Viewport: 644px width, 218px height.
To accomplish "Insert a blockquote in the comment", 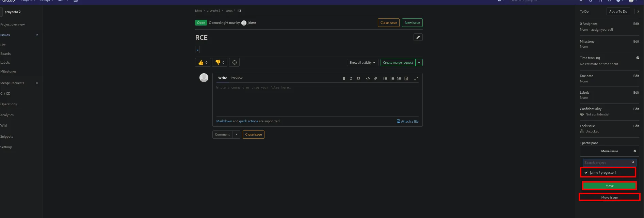I will coord(358,79).
